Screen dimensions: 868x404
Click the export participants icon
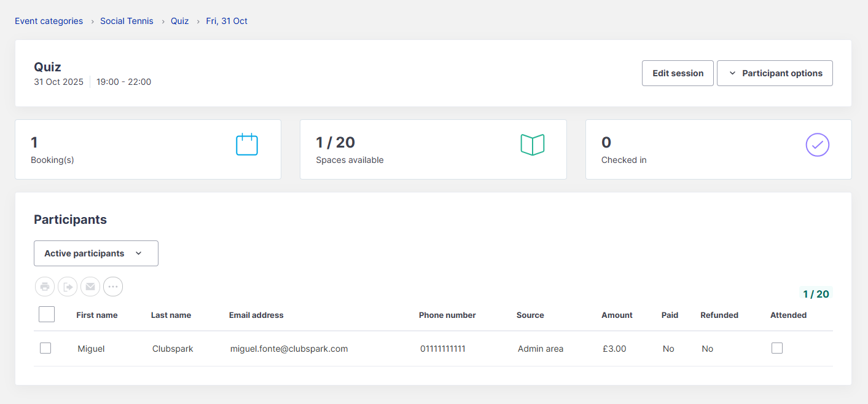(68, 287)
